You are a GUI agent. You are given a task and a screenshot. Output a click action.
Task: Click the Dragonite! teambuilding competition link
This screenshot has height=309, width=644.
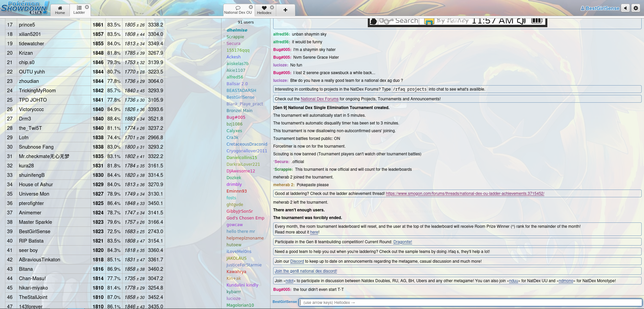(x=402, y=242)
